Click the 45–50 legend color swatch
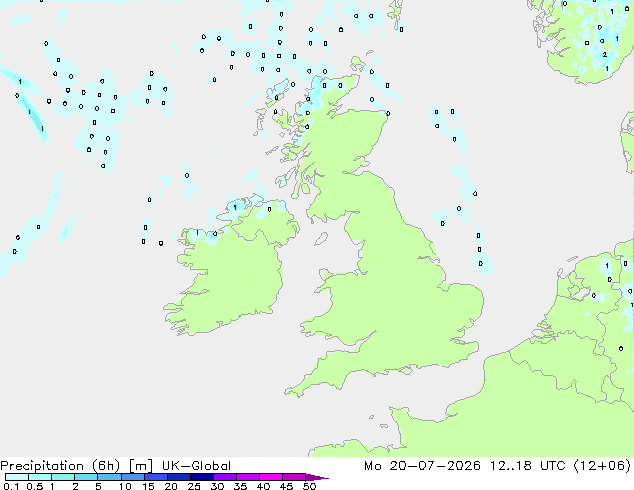Image resolution: width=634 pixels, height=490 pixels. tap(294, 477)
